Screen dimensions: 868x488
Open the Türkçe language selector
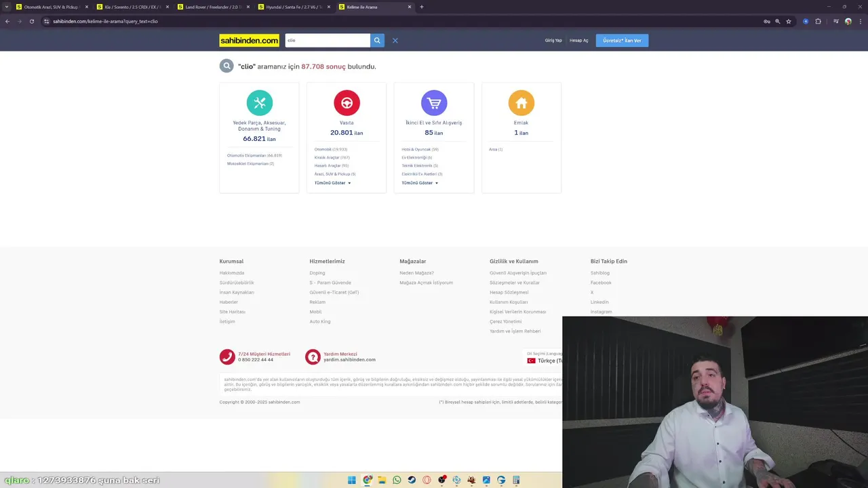[x=545, y=361]
